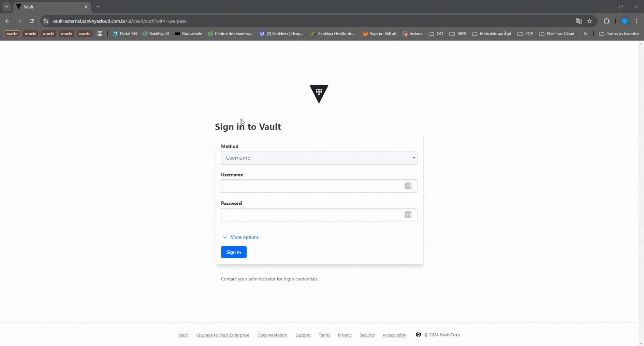The image size is (644, 346).
Task: Show hidden bookmarks with double chevron
Action: (x=585, y=34)
